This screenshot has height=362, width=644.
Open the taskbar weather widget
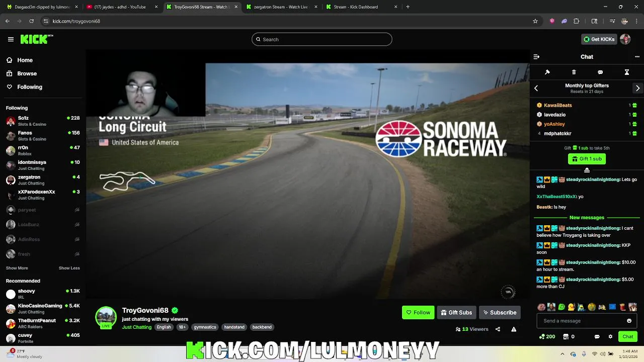click(x=25, y=353)
